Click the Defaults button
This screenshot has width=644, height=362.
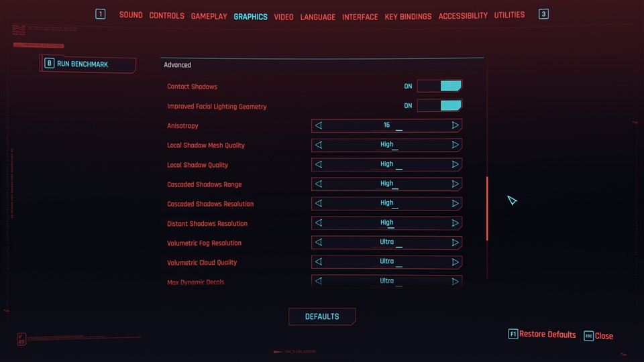(x=322, y=316)
